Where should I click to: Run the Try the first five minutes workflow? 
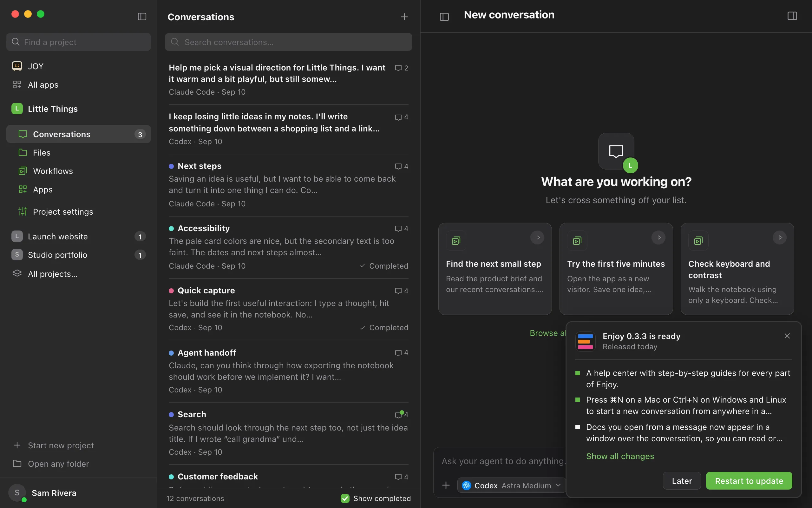point(659,237)
